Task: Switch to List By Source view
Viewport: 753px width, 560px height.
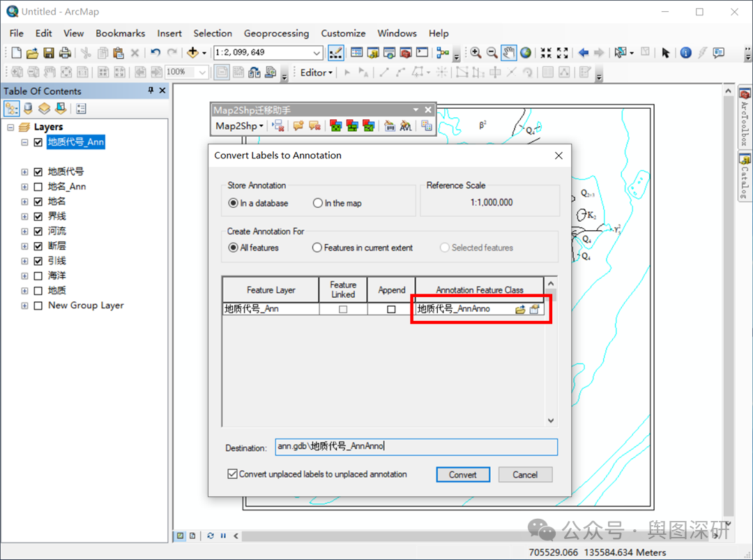Action: click(x=28, y=109)
